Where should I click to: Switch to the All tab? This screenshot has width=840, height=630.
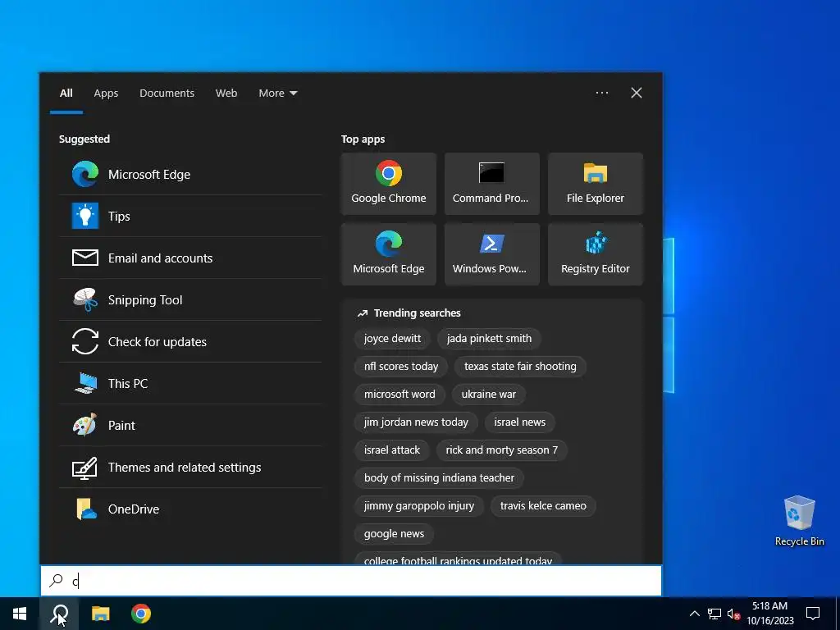tap(66, 94)
